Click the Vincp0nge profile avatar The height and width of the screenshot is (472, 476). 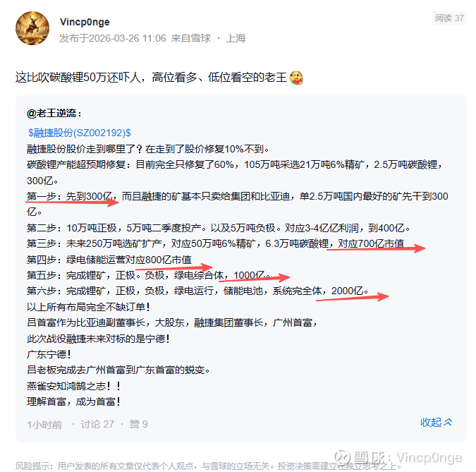(x=32, y=28)
